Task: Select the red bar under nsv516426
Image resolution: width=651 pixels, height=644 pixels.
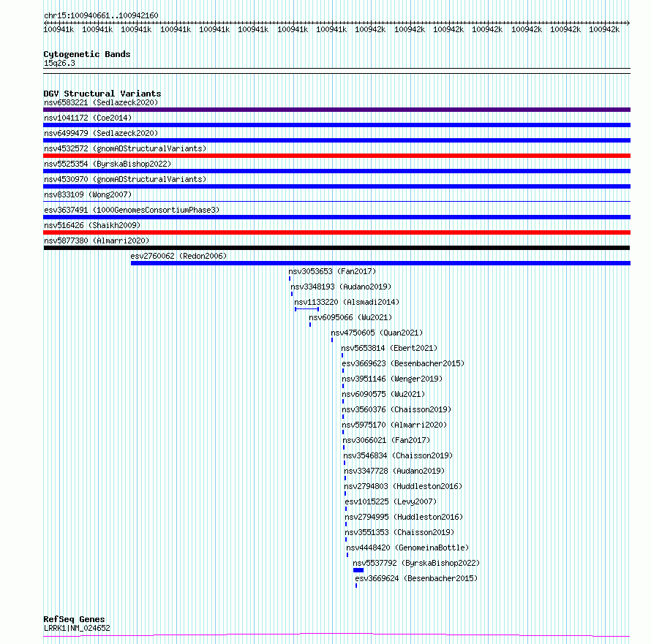Action: pos(336,232)
